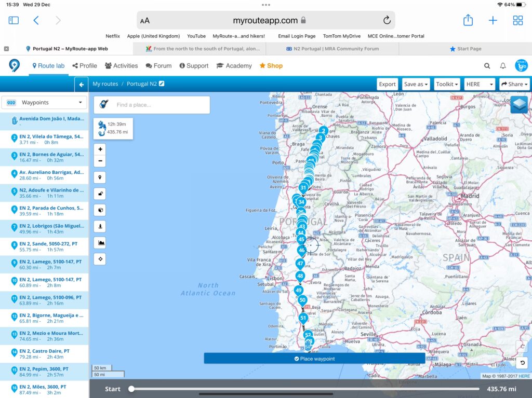This screenshot has height=398, width=532.
Task: Collapse the waypoints sidebar with arrow
Action: click(x=81, y=84)
